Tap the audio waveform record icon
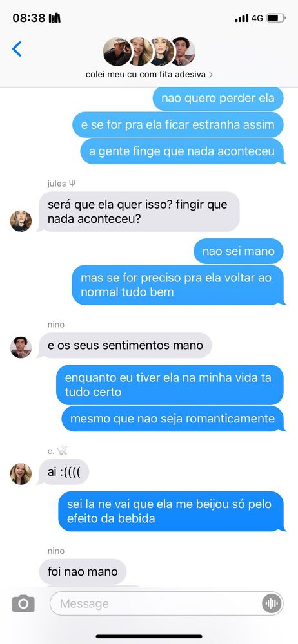Screen dimensions: 298x644 pos(272,603)
